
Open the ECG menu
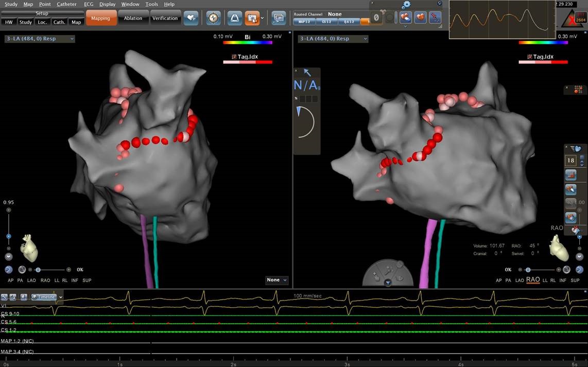(x=89, y=4)
